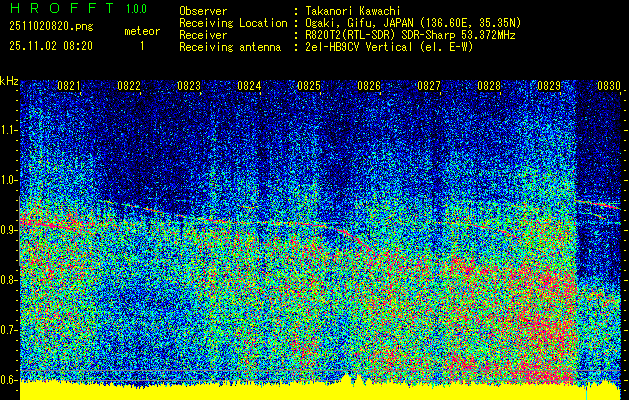Image resolution: width=629 pixels, height=400 pixels.
Task: Click the Receiving antenna label
Action: coord(230,47)
